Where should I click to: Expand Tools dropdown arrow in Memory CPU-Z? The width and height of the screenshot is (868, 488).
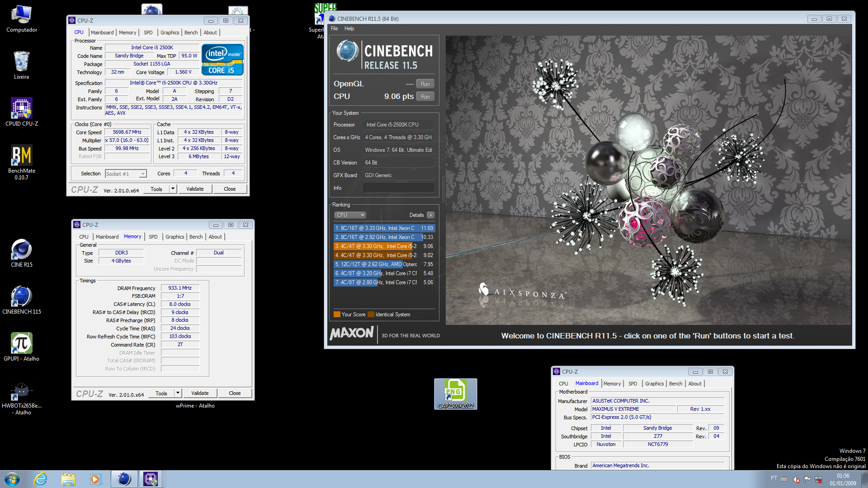point(178,393)
